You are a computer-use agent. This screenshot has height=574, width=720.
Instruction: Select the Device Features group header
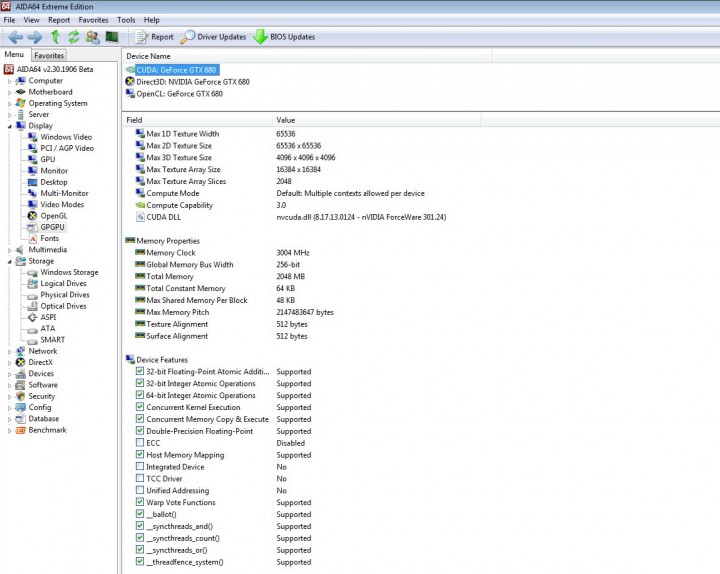tap(157, 360)
